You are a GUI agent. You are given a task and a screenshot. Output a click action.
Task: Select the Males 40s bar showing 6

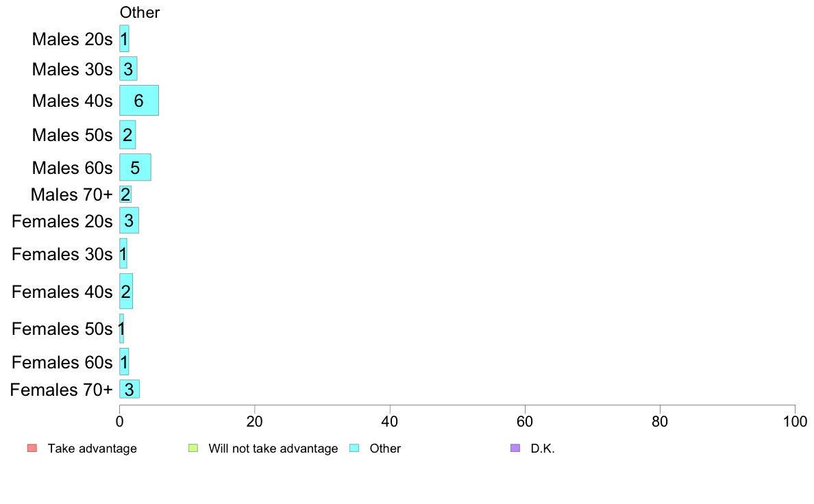click(139, 100)
